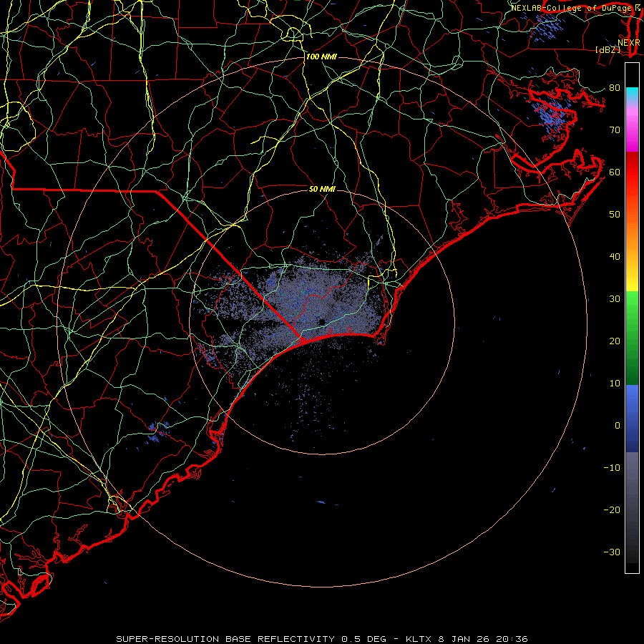Select the 60 value on the dBZ scale
The height and width of the screenshot is (644, 644).
[615, 172]
